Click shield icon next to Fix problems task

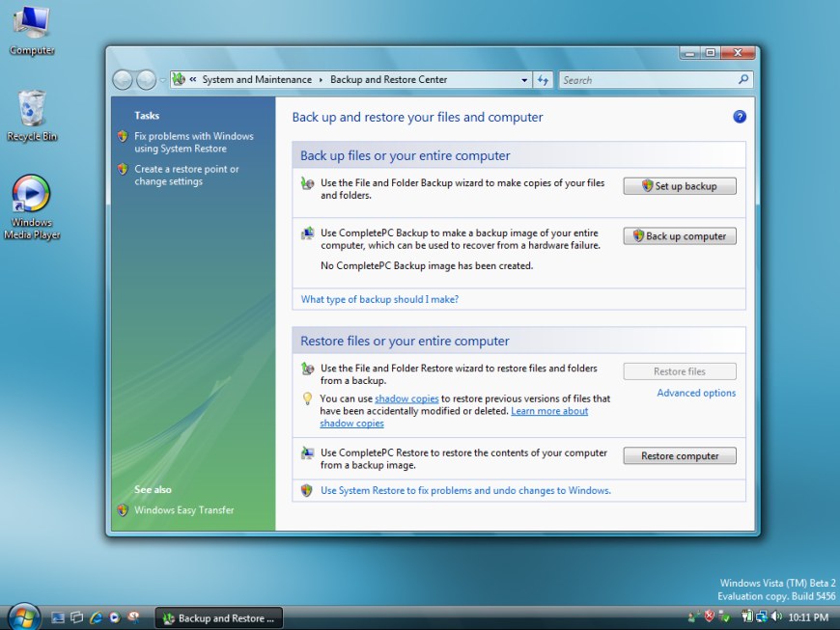click(x=123, y=136)
